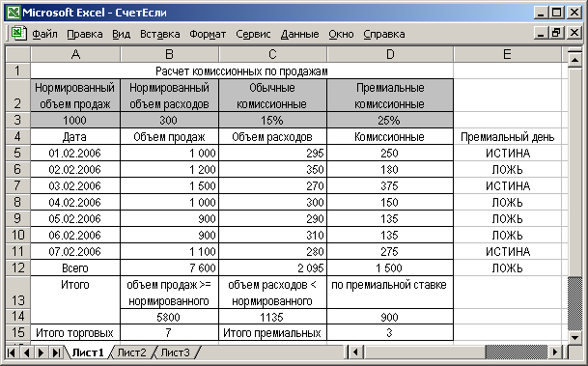588x366 pixels.
Task: Click horizontal scrollbar right arrow
Action: pos(555,352)
